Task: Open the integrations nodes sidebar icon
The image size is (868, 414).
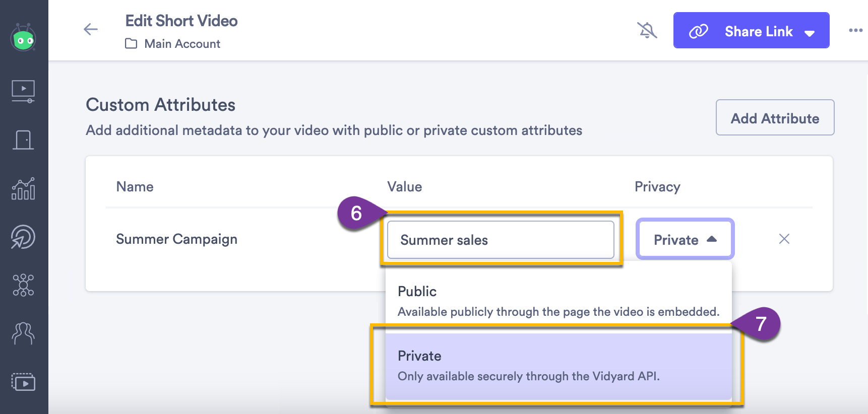Action: 23,285
